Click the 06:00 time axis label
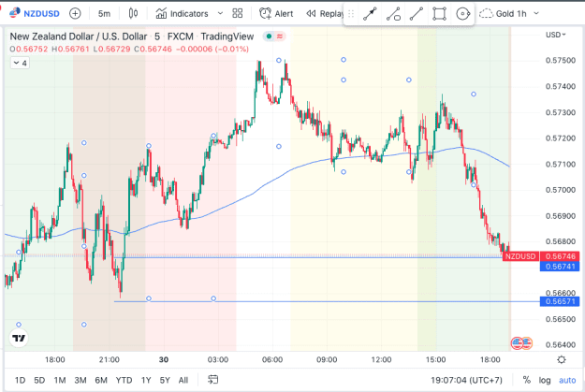 (272, 359)
